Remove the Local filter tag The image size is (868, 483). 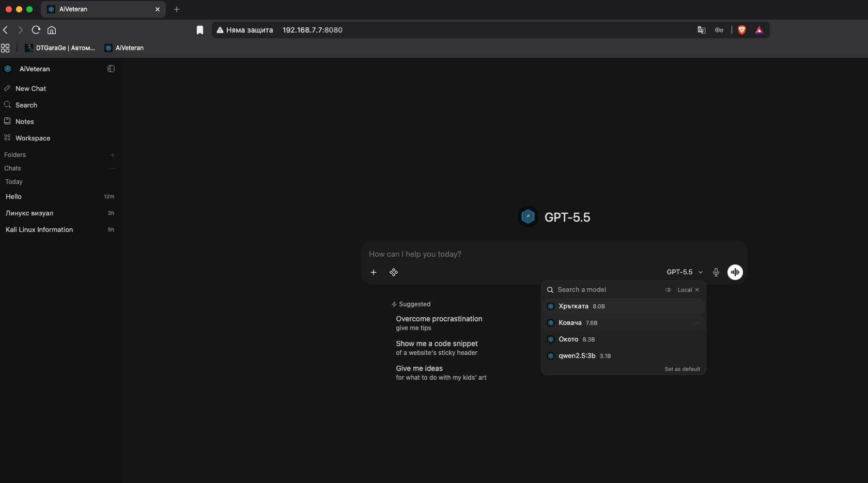pos(697,290)
